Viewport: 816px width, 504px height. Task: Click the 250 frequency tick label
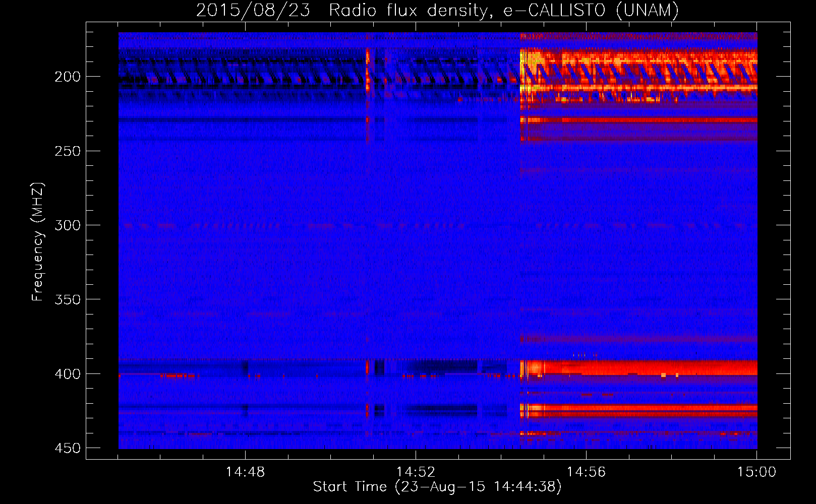(67, 151)
